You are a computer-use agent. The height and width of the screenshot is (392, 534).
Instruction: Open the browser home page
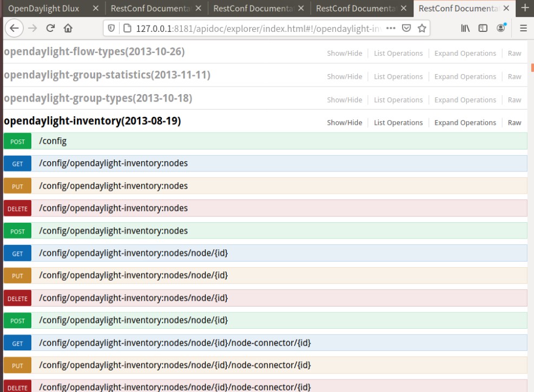(x=68, y=28)
